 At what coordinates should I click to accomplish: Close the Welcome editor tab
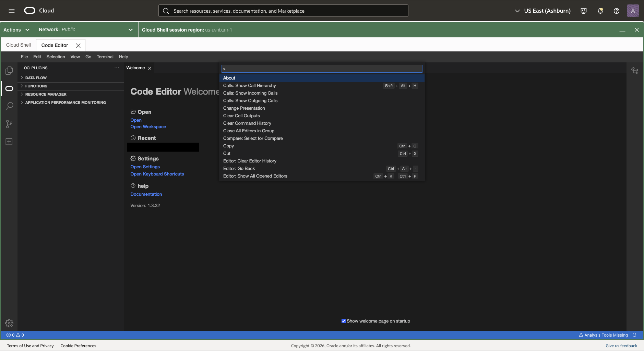point(150,68)
